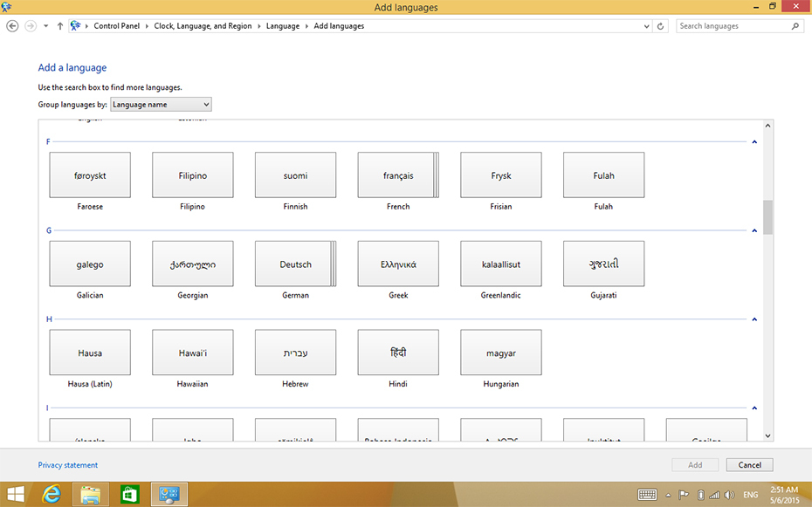812x507 pixels.
Task: Open the touch keyboard from the tray
Action: tap(647, 495)
